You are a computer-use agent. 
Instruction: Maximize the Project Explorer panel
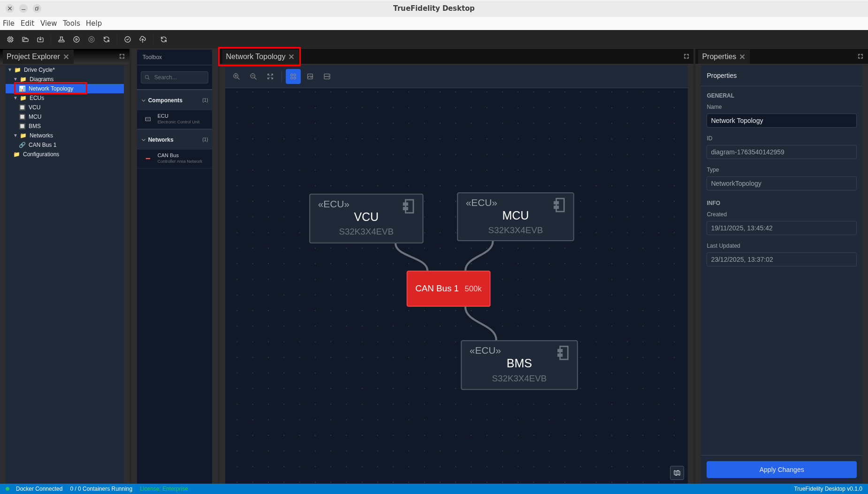[x=122, y=56]
